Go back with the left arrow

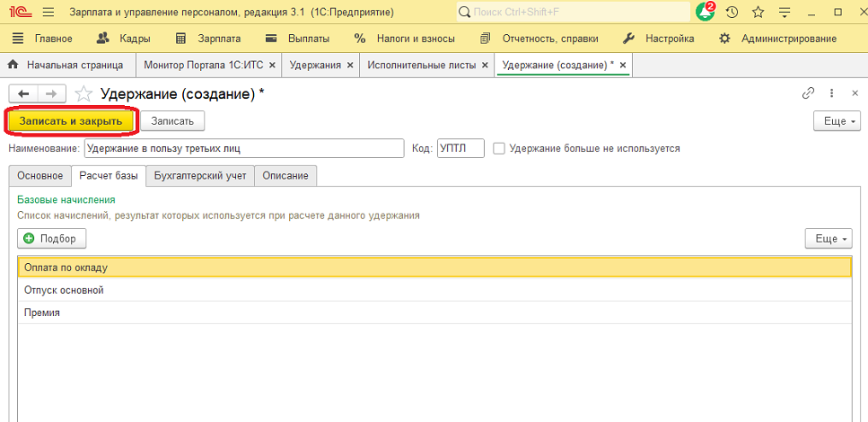tap(24, 93)
